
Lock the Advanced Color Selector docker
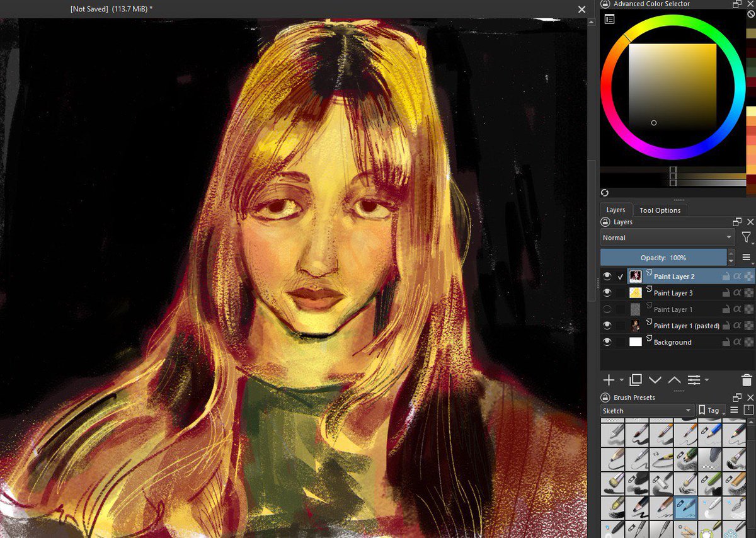click(x=605, y=4)
